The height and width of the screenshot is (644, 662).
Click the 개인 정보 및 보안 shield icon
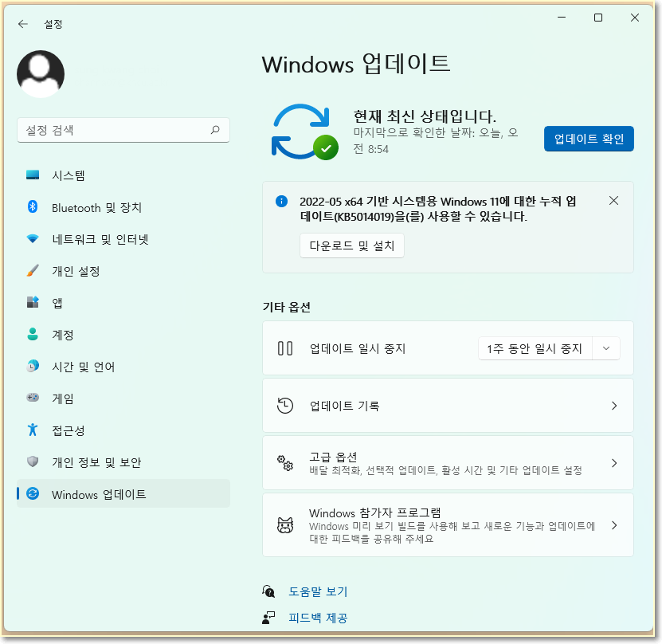[33, 461]
